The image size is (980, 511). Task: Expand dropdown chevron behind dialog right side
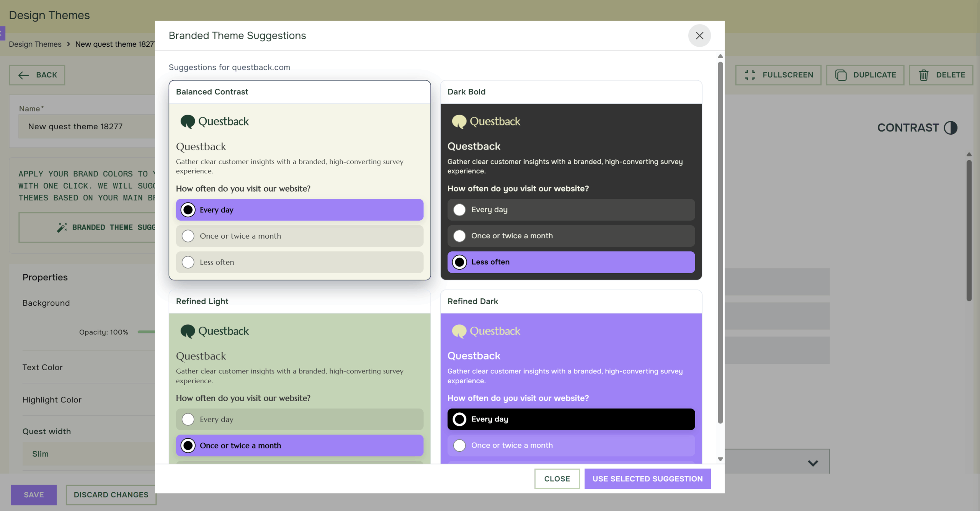click(x=813, y=463)
